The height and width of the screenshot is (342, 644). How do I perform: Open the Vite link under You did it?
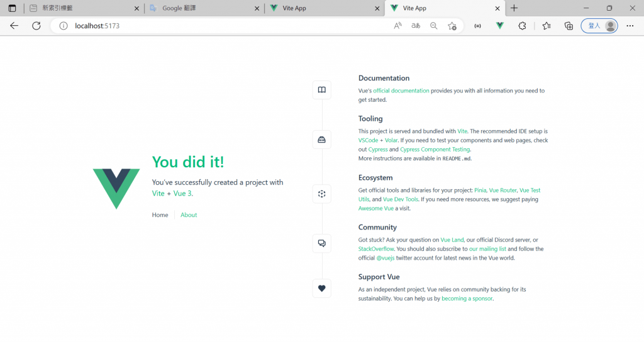click(158, 194)
